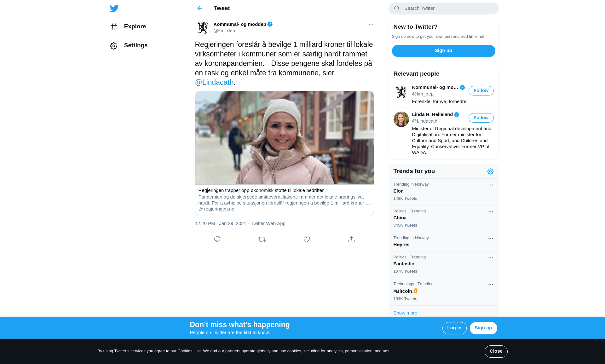Open the @Lindacath handle in Relevant people

pos(424,121)
